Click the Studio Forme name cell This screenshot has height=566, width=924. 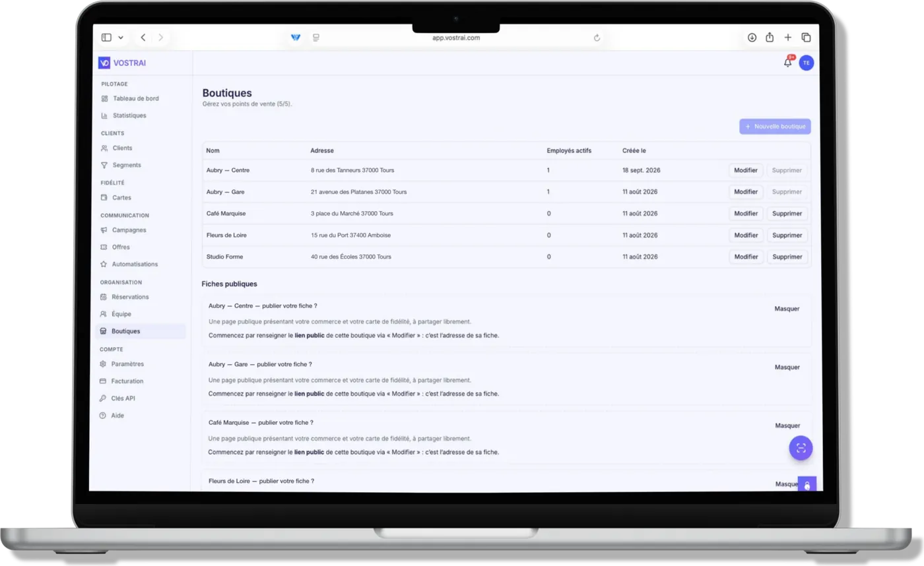coord(226,257)
